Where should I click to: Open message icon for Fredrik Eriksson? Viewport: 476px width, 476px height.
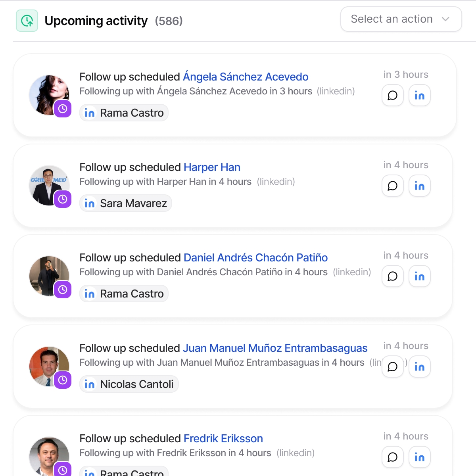pos(393,457)
